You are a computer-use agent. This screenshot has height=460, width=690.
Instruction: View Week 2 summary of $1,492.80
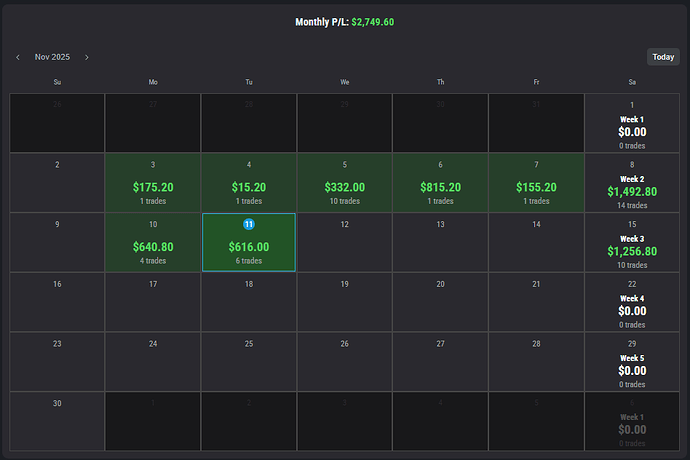click(x=632, y=183)
